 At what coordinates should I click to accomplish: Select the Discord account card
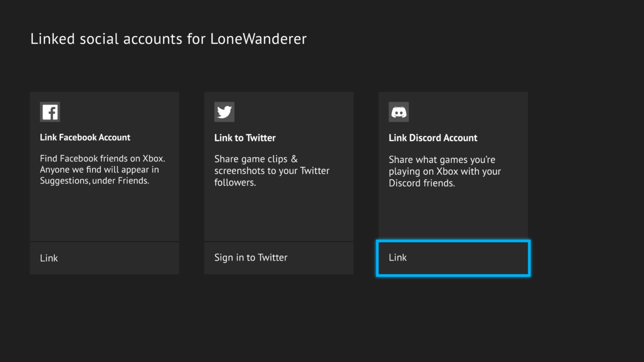pyautogui.click(x=453, y=165)
